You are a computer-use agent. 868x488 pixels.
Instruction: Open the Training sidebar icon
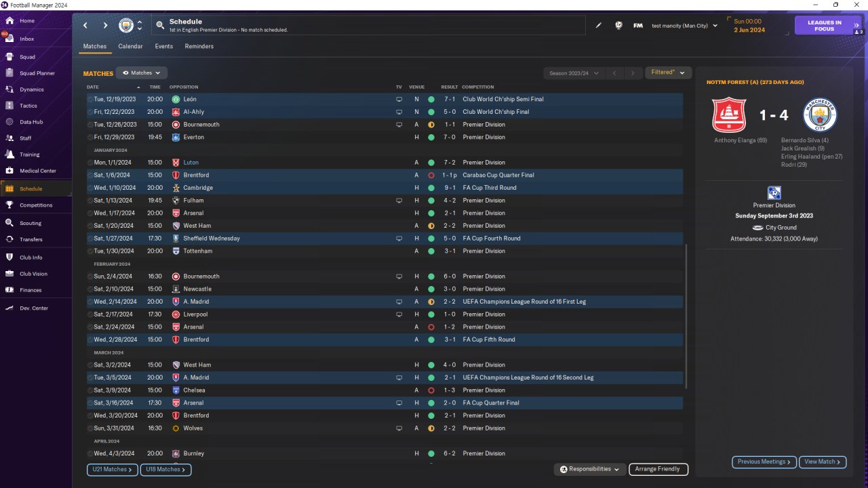9,155
